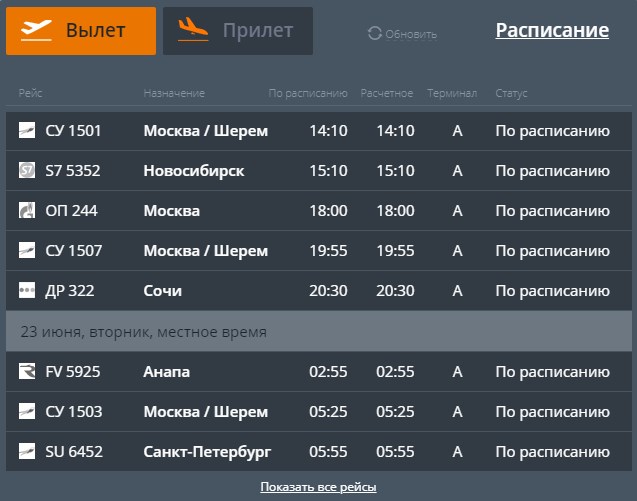The width and height of the screenshot is (637, 501).
Task: Click the three-dot icon next to ДР 322
Action: tap(27, 291)
